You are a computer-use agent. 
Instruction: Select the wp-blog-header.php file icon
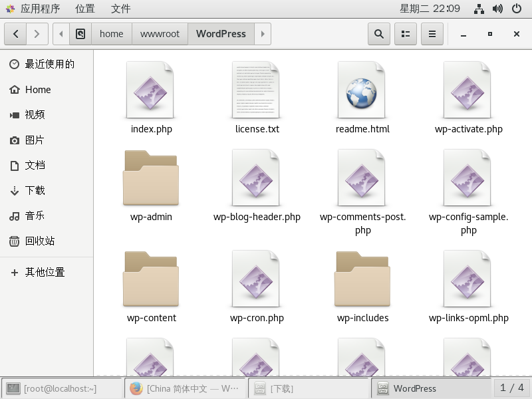pyautogui.click(x=256, y=178)
